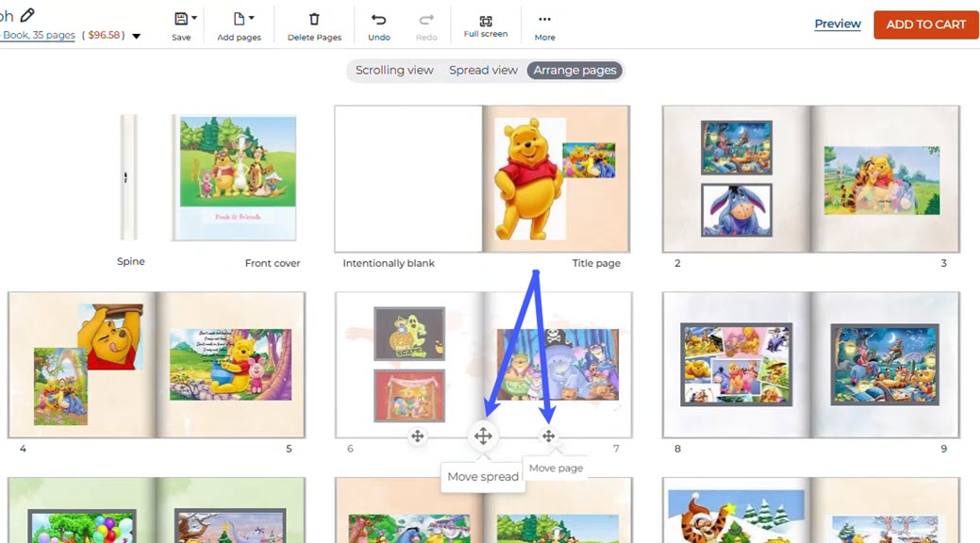Expand the book price dropdown arrow
This screenshot has width=980, height=543.
[x=136, y=36]
